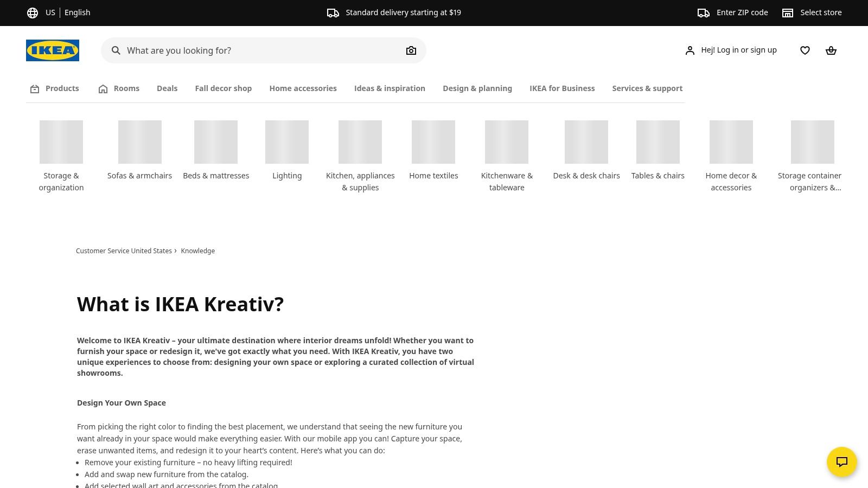Open the shopping bag icon
The width and height of the screenshot is (868, 488).
(x=831, y=50)
